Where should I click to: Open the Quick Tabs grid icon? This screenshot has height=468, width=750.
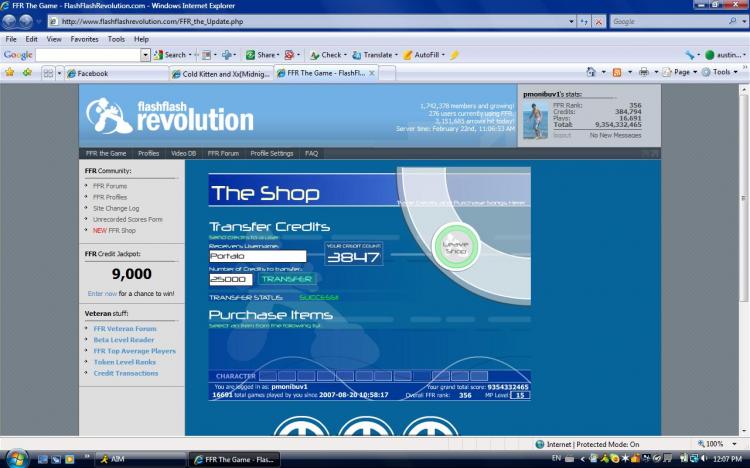48,73
